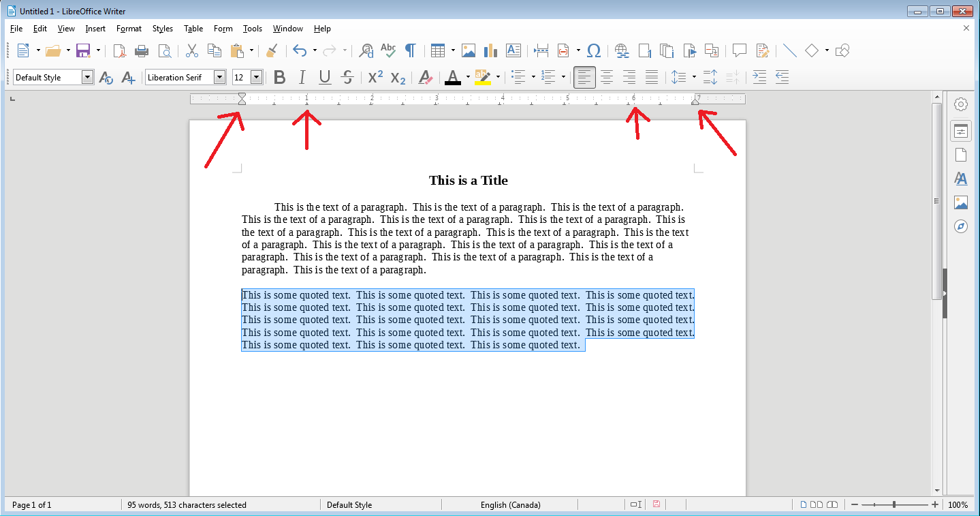Open the Styles panel in the sidebar
980x516 pixels.
[960, 179]
